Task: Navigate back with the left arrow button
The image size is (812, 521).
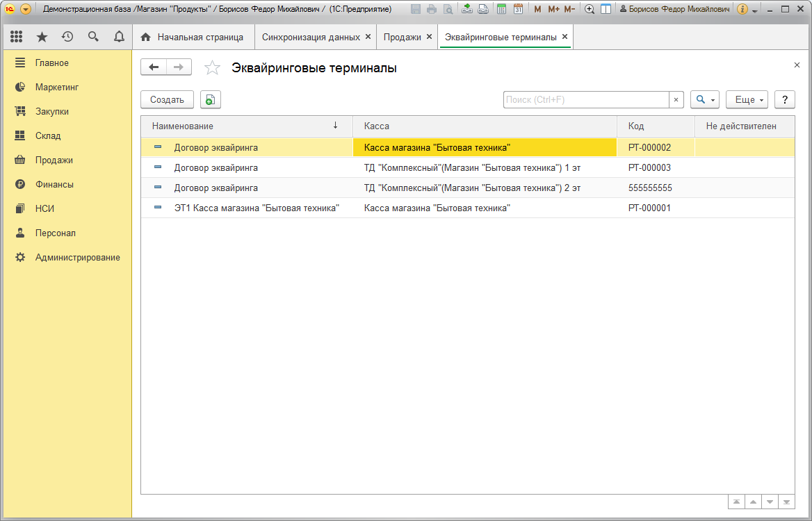Action: point(154,67)
